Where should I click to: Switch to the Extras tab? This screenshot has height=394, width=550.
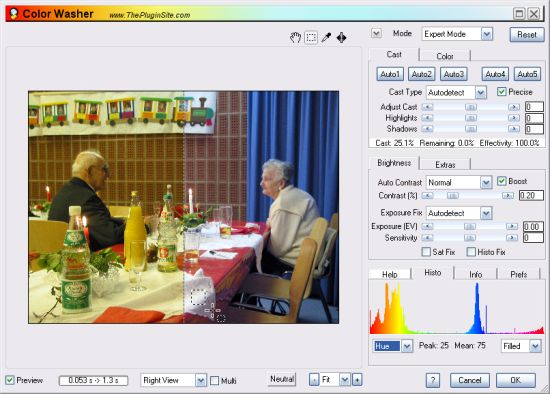tap(445, 165)
